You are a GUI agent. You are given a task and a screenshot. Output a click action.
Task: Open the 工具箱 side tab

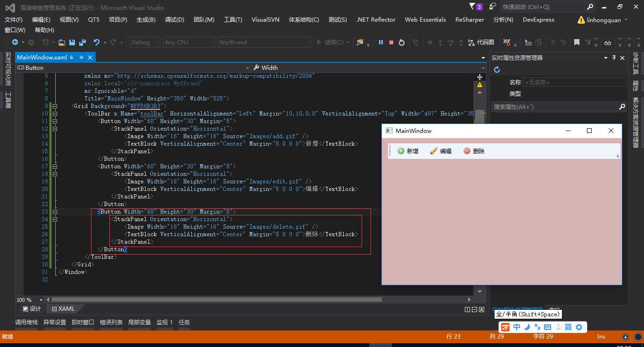(8, 100)
